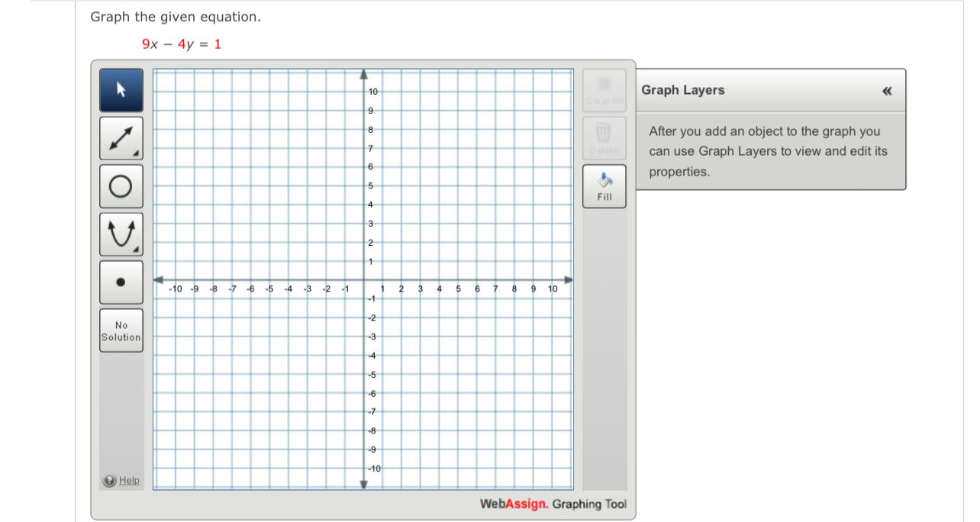Open the parabola tool variants
Image resolution: width=980 pixels, height=522 pixels.
click(137, 250)
